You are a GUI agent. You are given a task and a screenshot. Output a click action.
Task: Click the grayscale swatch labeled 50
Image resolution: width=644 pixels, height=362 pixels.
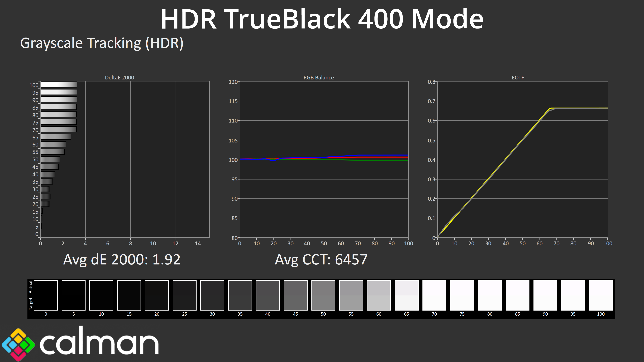coord(323,295)
